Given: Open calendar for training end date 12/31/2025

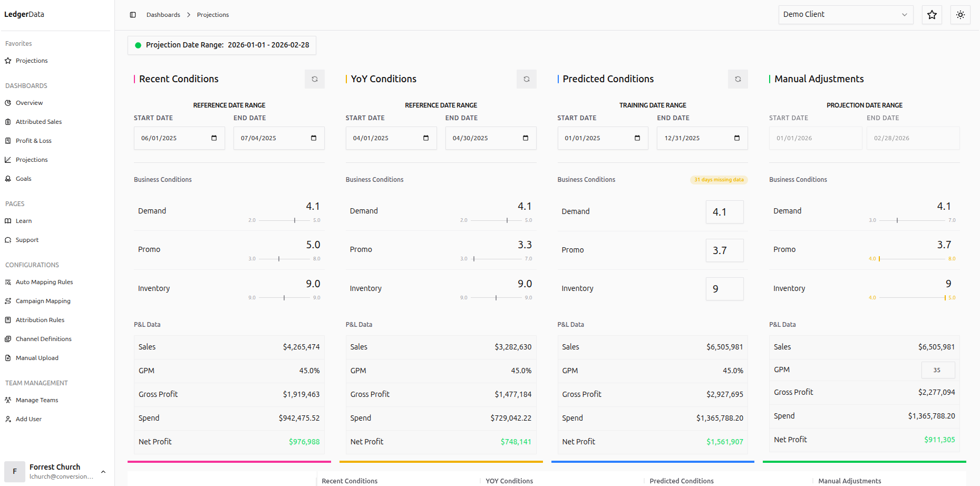Looking at the screenshot, I should [737, 138].
